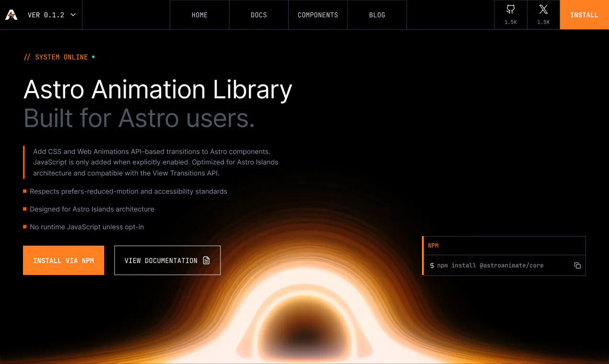Click the 'npm install @astroanimate/core' command text

(x=490, y=265)
